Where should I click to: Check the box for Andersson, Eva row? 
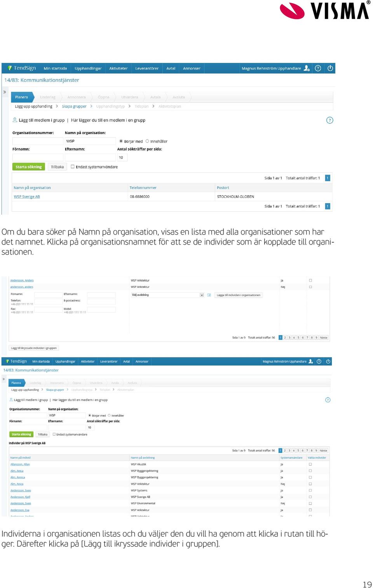[x=310, y=510]
